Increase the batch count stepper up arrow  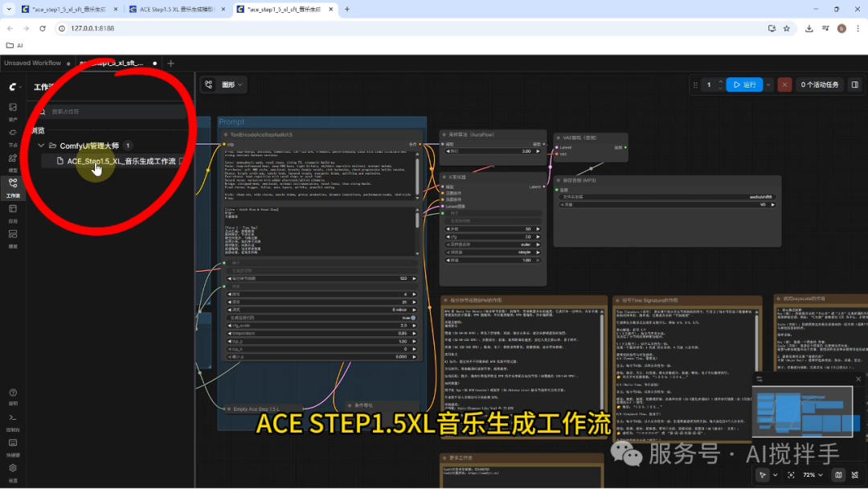click(720, 81)
